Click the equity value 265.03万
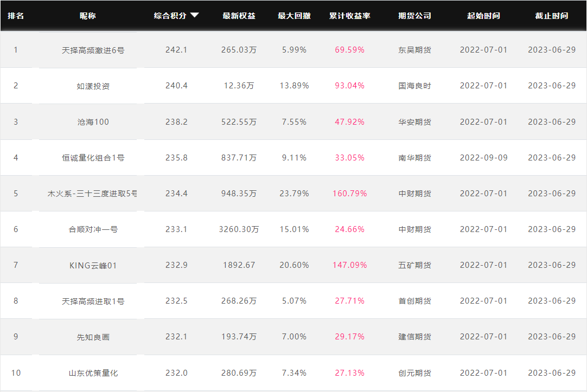 point(239,50)
